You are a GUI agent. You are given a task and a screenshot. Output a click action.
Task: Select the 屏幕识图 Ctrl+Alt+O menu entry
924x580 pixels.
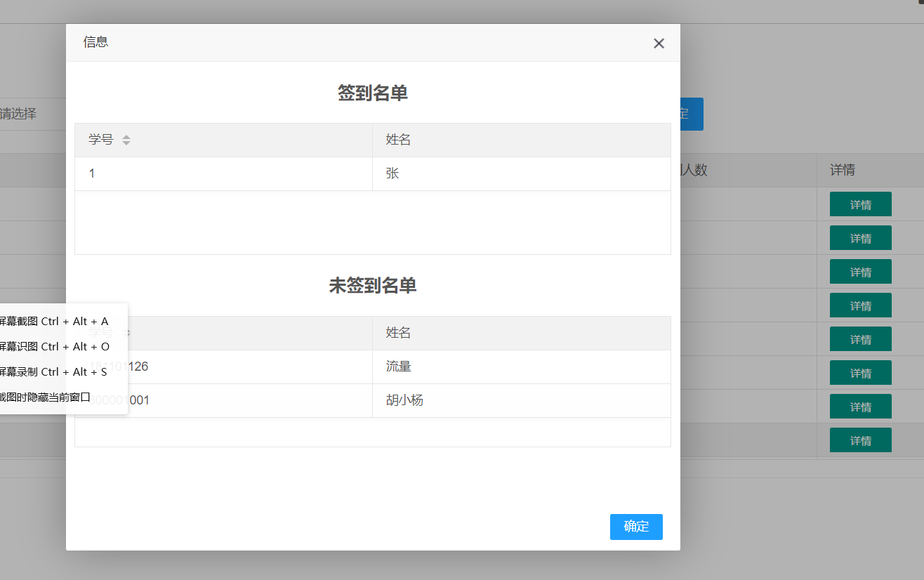pyautogui.click(x=56, y=346)
